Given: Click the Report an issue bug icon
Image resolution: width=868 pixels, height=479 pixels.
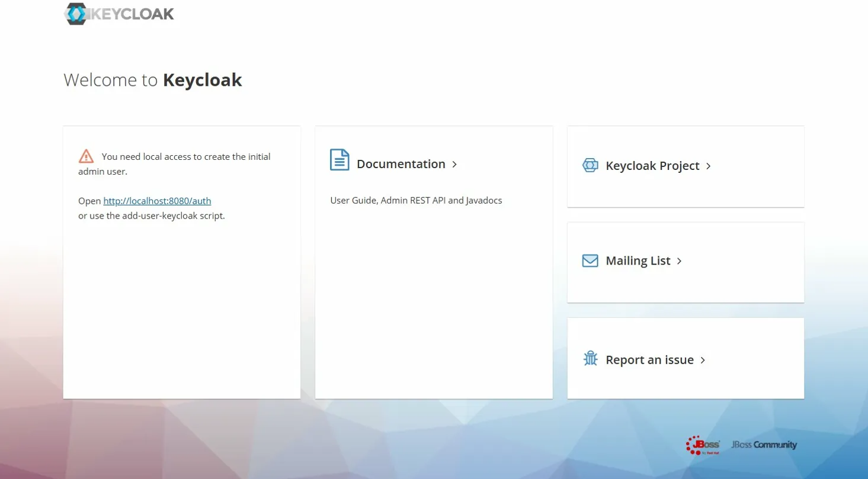Looking at the screenshot, I should 590,359.
